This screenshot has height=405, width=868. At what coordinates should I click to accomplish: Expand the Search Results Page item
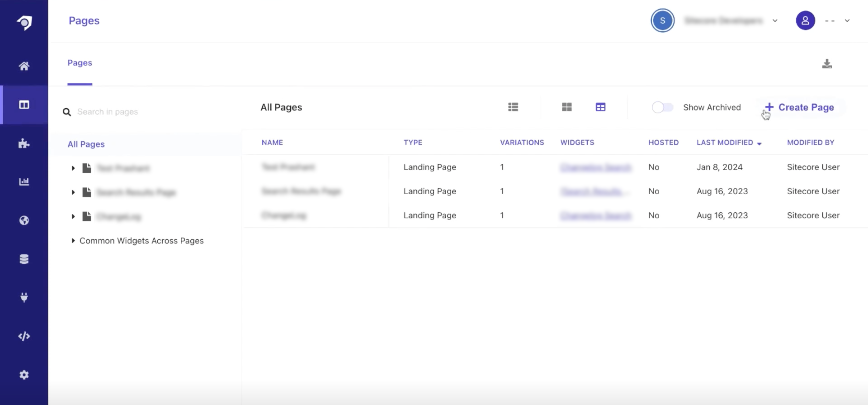[x=72, y=192]
